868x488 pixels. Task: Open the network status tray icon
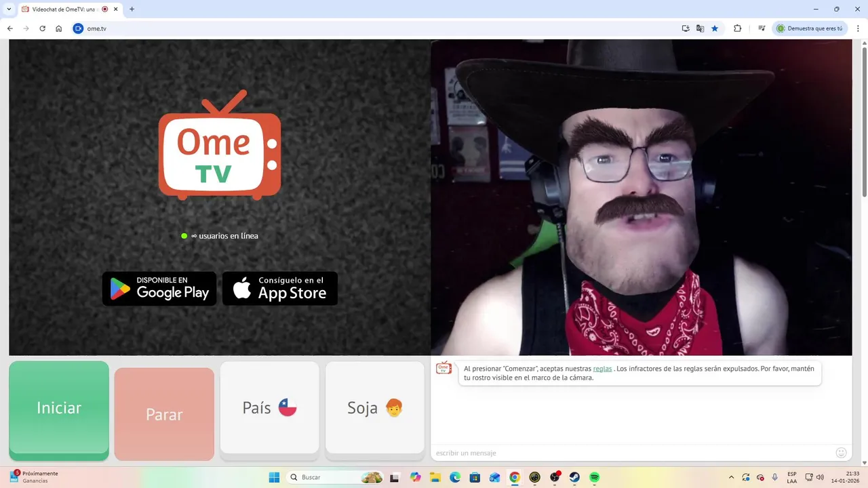pyautogui.click(x=810, y=477)
